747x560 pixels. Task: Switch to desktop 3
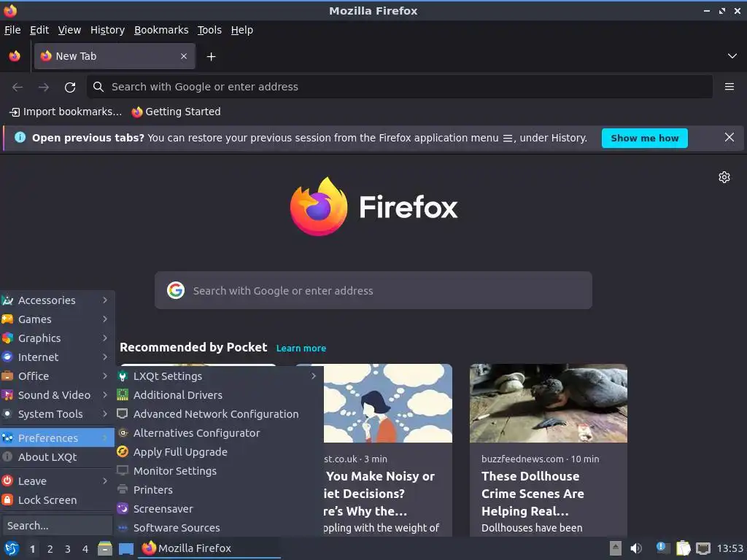(x=68, y=549)
